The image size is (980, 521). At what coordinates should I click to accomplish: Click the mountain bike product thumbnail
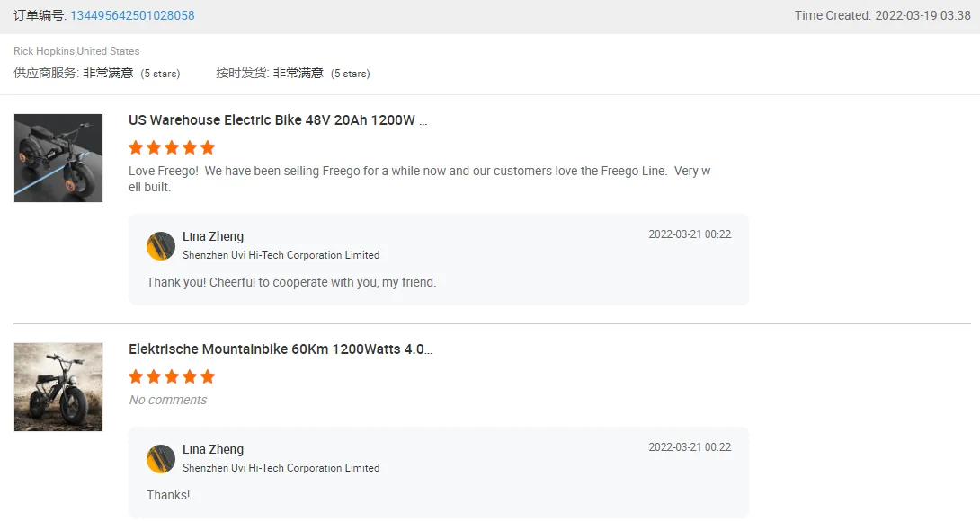click(x=58, y=387)
